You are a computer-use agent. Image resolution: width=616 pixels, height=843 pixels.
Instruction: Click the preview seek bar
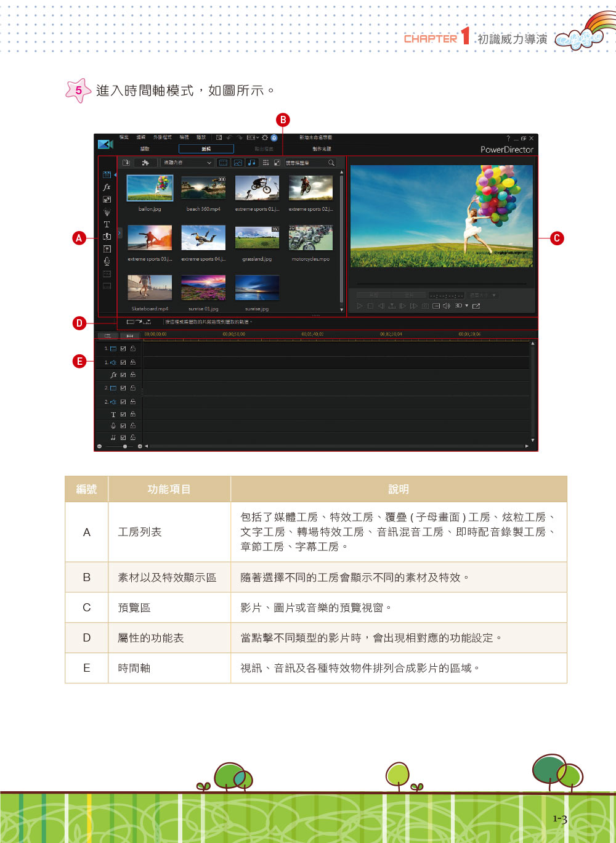point(442,284)
